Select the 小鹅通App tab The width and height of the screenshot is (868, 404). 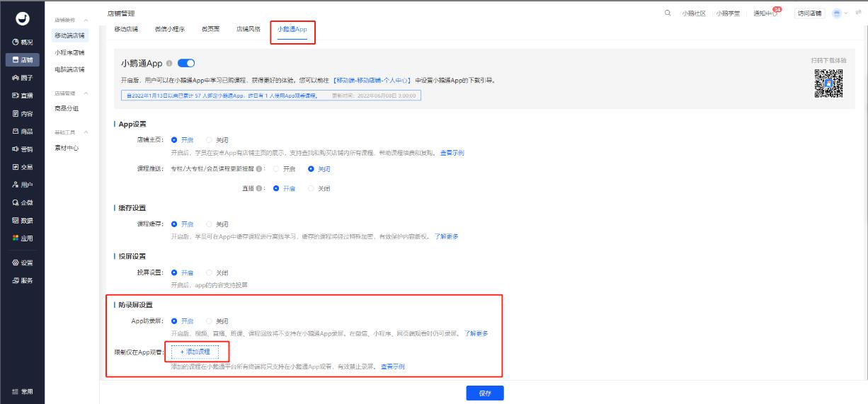pyautogui.click(x=292, y=29)
